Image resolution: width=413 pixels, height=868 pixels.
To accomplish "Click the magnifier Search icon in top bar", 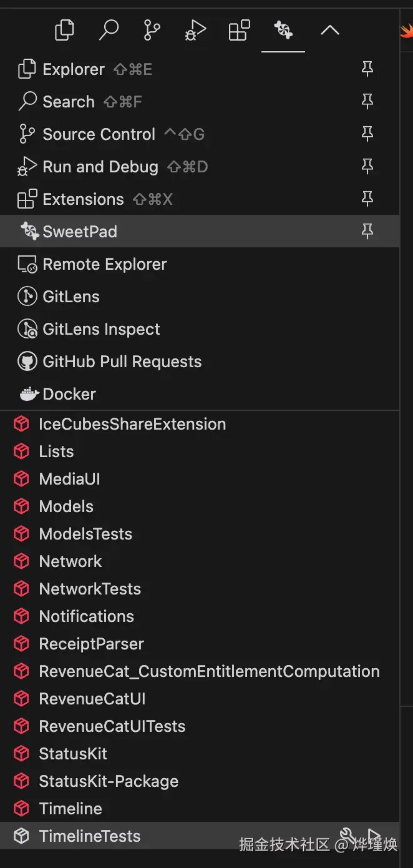I will pos(109,30).
